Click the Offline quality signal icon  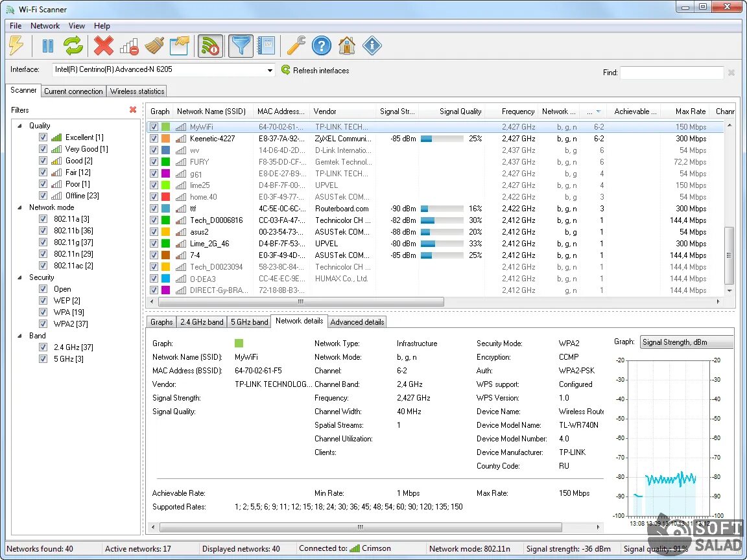[56, 196]
